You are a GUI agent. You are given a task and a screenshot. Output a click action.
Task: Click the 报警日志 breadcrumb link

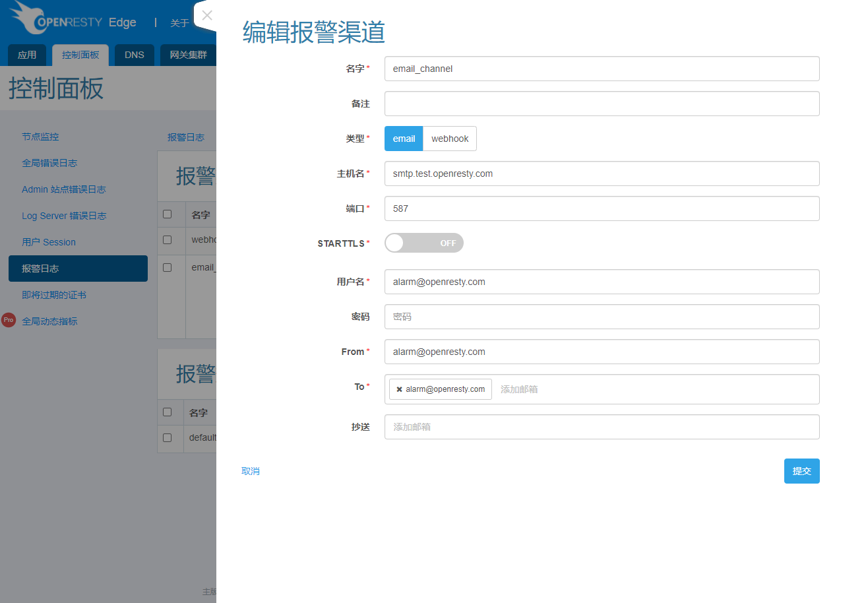click(x=186, y=137)
